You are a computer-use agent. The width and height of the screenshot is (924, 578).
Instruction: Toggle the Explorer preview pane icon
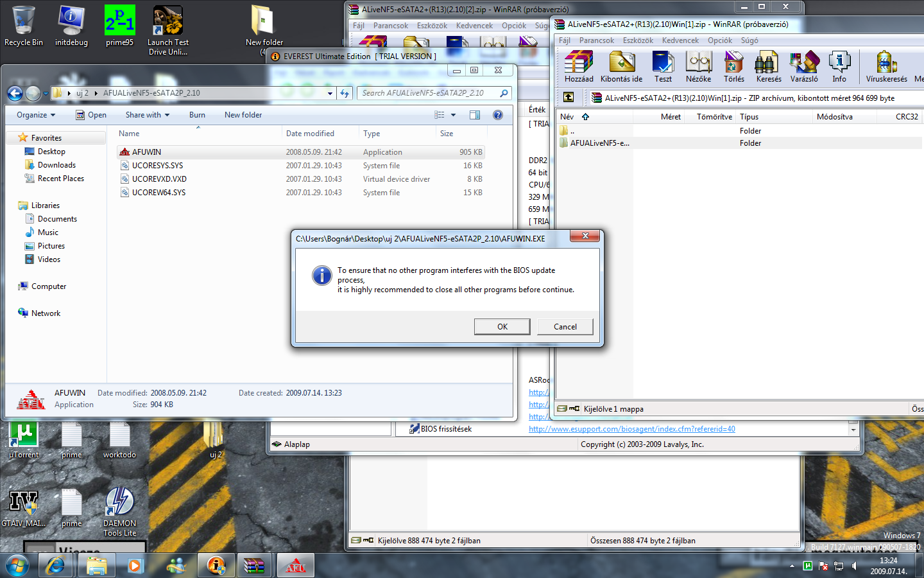475,115
